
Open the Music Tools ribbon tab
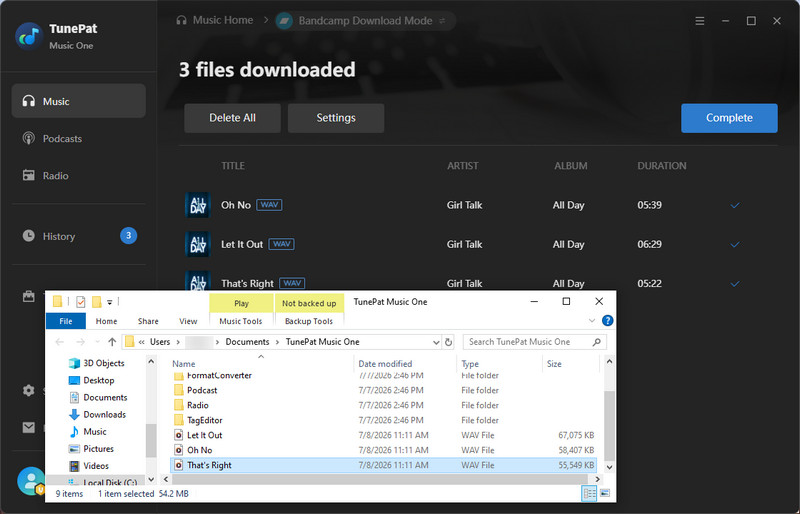[x=241, y=321]
